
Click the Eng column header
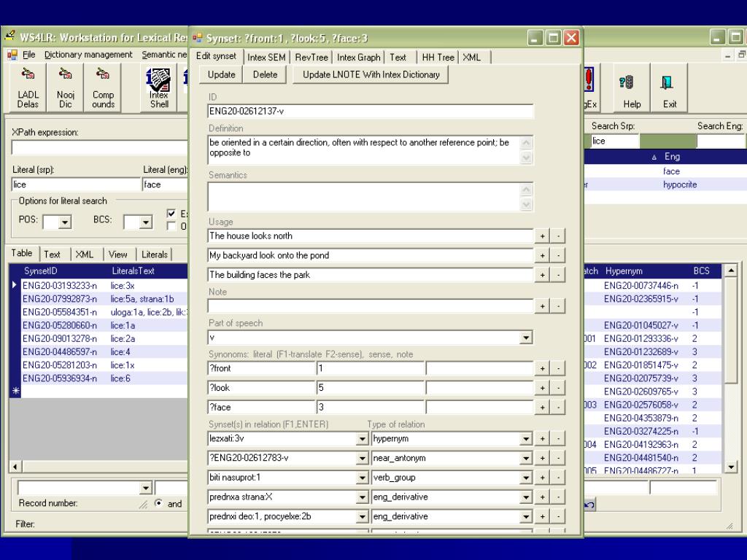(672, 157)
